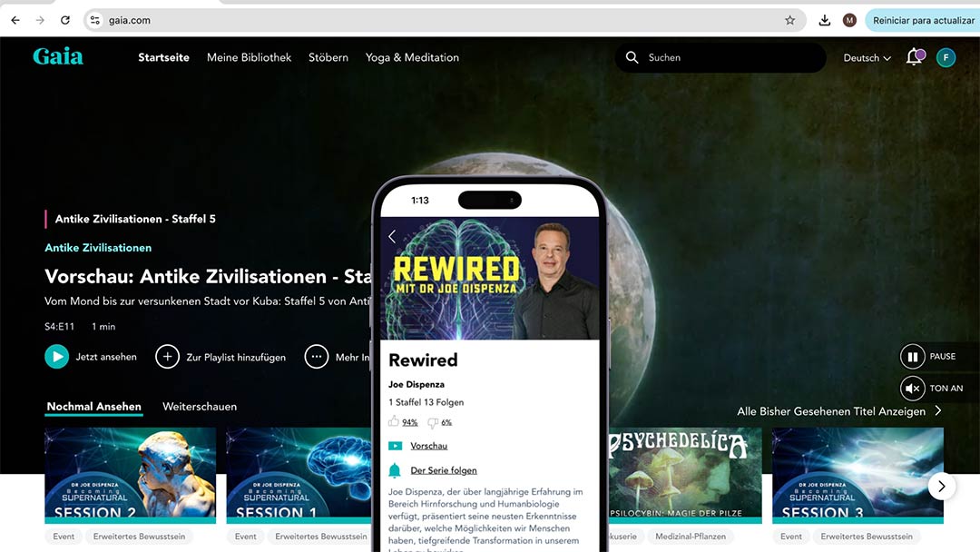Bookmark this page with star icon
This screenshot has width=980, height=552.
point(789,20)
